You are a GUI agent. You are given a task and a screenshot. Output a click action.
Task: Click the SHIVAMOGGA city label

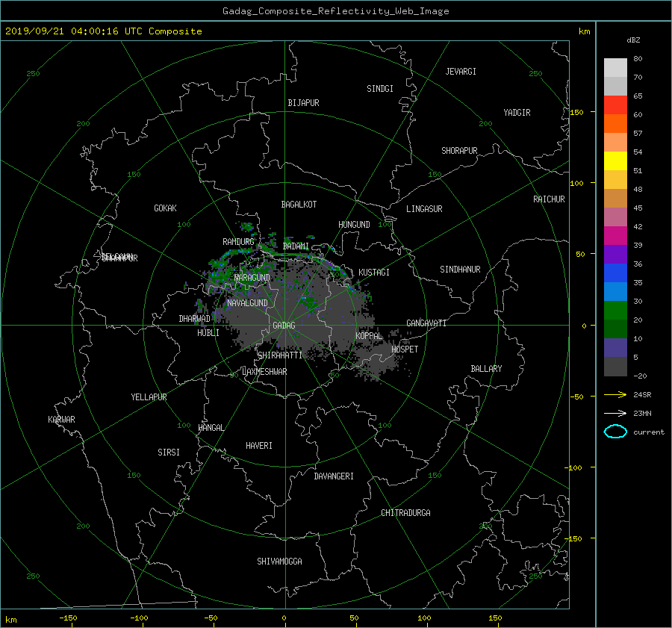279,561
